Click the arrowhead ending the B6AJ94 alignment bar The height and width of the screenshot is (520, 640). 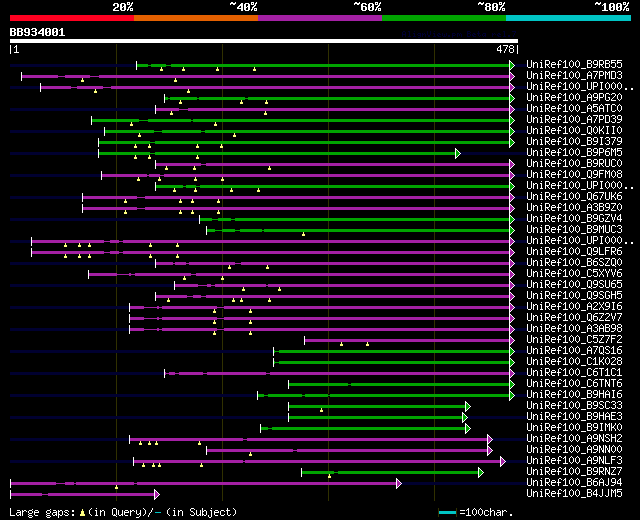pyautogui.click(x=399, y=484)
